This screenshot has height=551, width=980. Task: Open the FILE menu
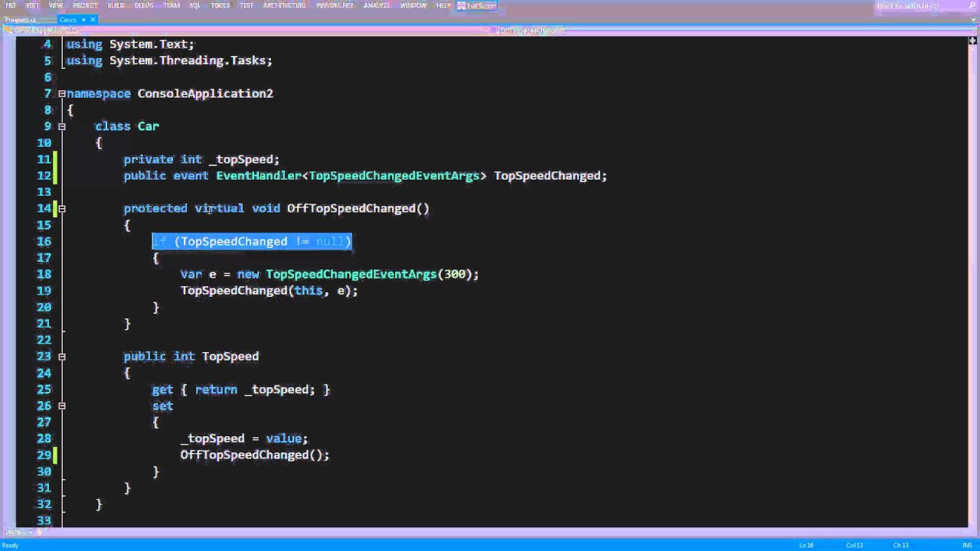pyautogui.click(x=11, y=5)
